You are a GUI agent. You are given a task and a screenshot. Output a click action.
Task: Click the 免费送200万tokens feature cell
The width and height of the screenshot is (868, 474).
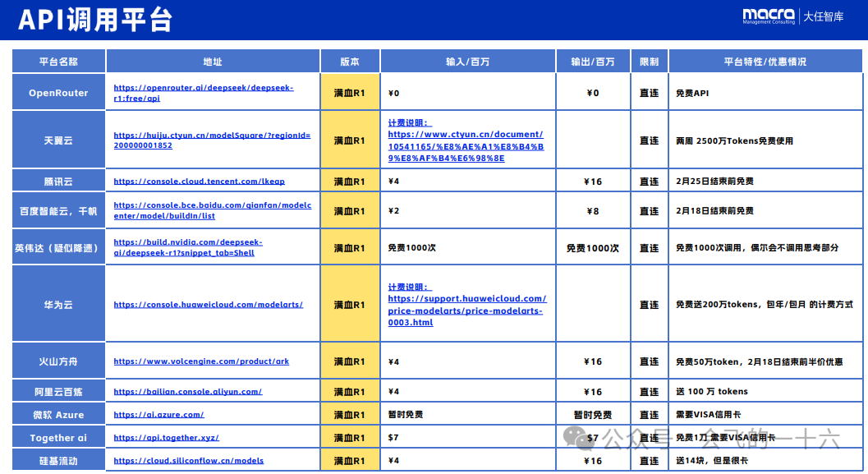tap(764, 305)
